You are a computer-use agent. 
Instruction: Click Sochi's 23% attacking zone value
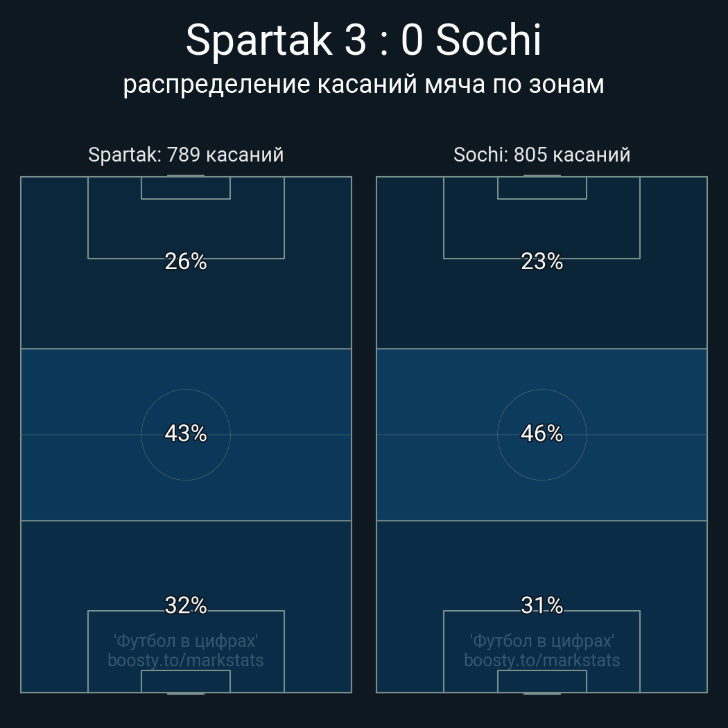[541, 261]
